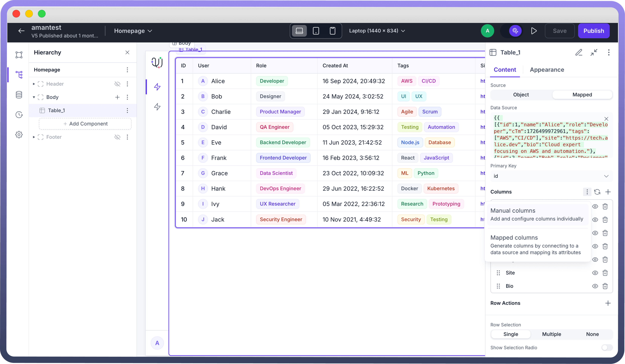Add a row action with plus icon
Image resolution: width=625 pixels, height=364 pixels.
[608, 303]
